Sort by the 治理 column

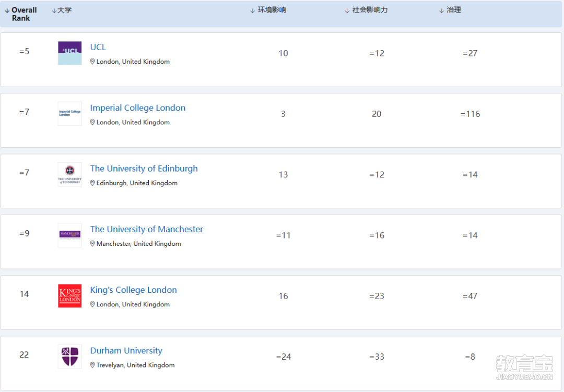click(450, 10)
